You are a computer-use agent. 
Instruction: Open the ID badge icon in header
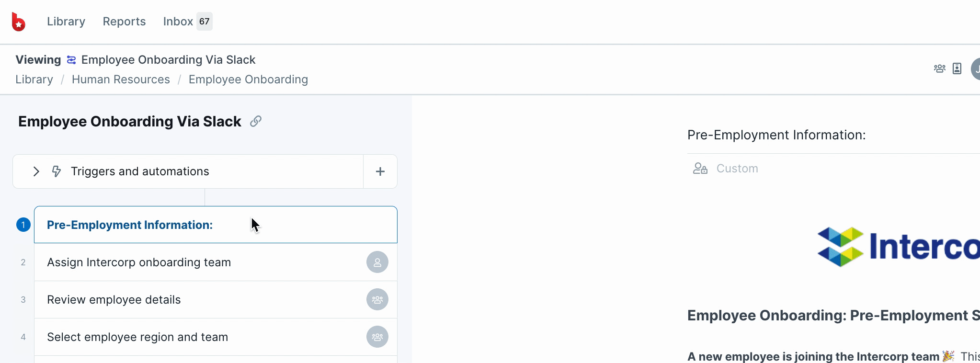click(957, 68)
